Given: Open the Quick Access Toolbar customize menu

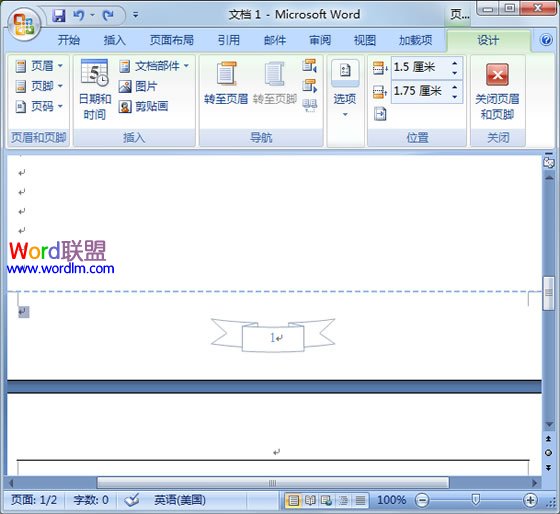Looking at the screenshot, I should (136, 15).
